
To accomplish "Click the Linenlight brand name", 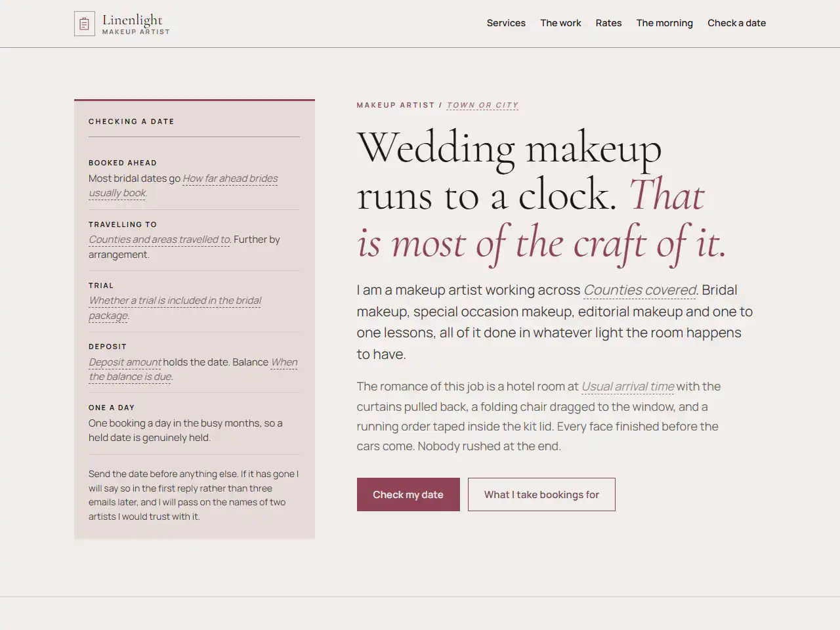I will (x=132, y=20).
